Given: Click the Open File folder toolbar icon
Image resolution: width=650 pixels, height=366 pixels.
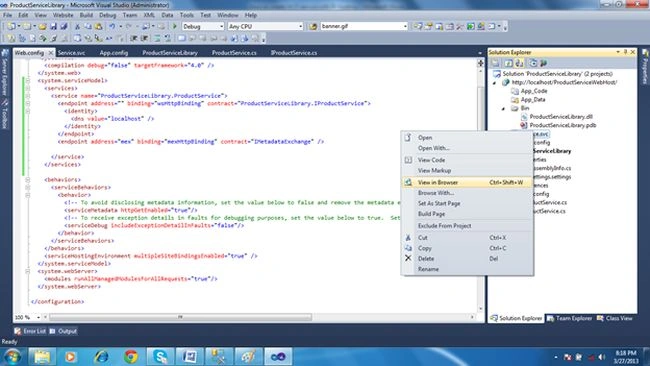Looking at the screenshot, I should pyautogui.click(x=42, y=26).
